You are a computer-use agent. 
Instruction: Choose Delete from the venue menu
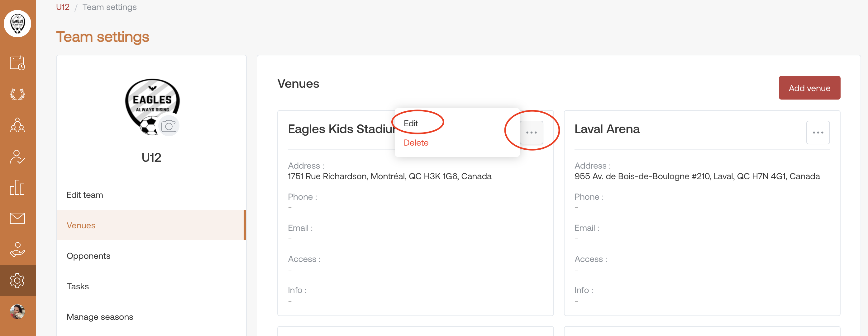(x=416, y=142)
